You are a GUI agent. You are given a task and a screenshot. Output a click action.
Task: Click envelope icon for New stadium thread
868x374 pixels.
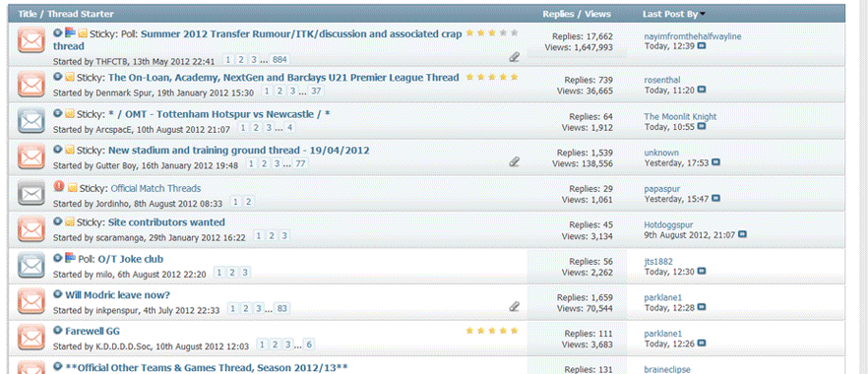click(31, 156)
